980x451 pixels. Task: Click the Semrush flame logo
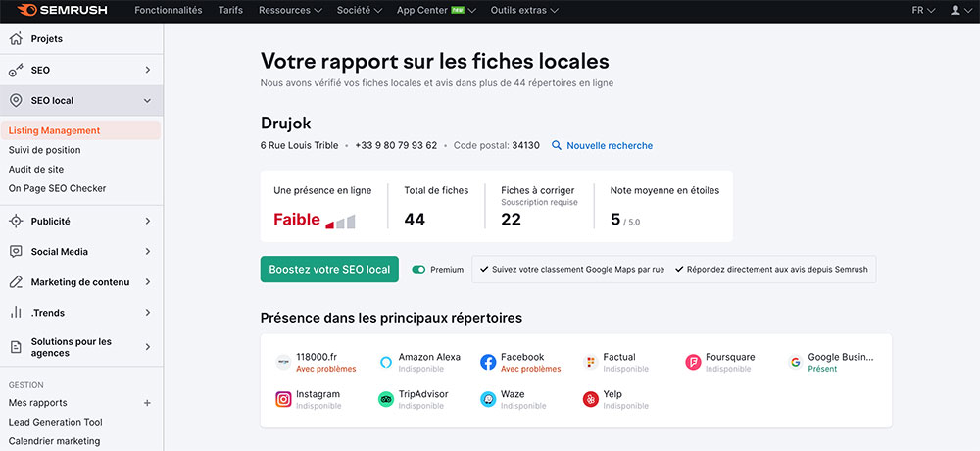tap(26, 10)
